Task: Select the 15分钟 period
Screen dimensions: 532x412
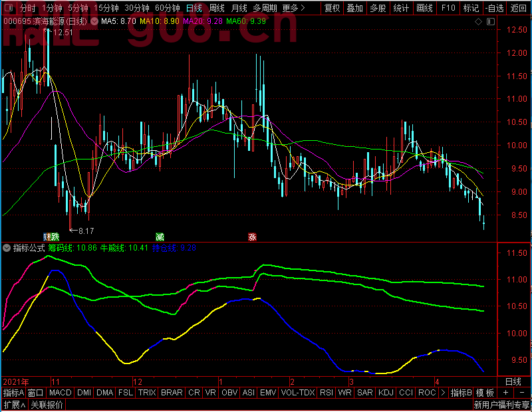Action: (106, 8)
